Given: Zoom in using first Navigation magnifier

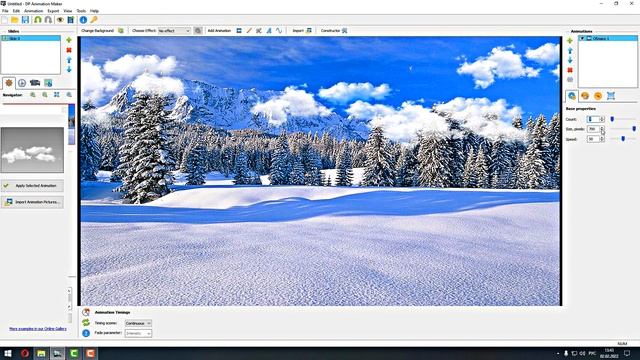Looking at the screenshot, I should [33, 95].
